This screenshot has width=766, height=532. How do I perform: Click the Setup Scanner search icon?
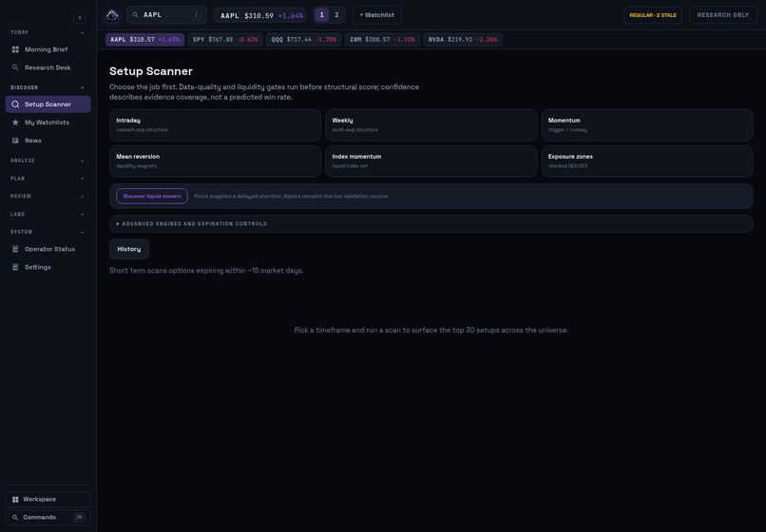[15, 104]
